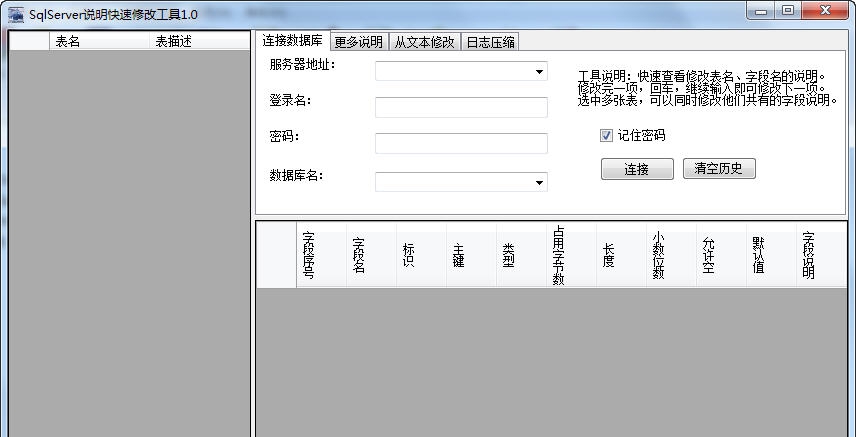Click the 服务器地址 label text
The width and height of the screenshot is (856, 437).
point(302,64)
